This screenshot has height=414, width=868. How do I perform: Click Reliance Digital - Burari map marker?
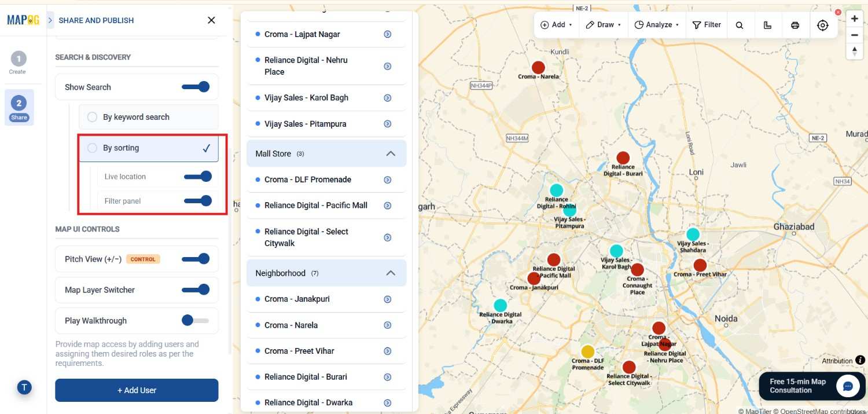(x=623, y=157)
